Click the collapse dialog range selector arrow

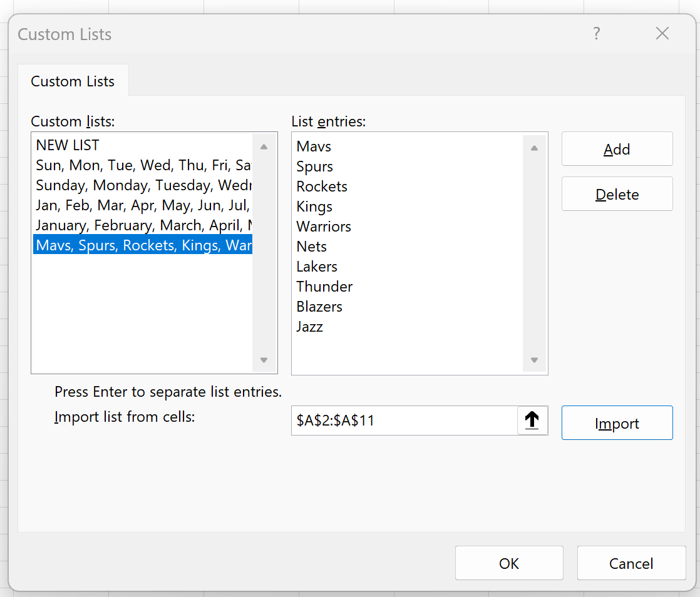pyautogui.click(x=532, y=421)
